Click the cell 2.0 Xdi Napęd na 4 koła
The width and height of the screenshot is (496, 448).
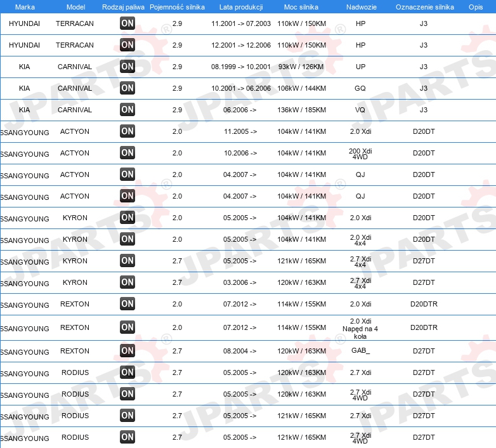[360, 329]
